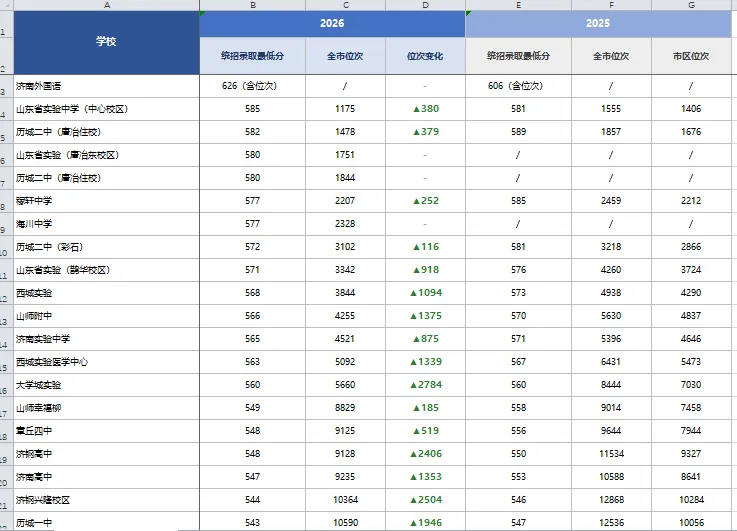737x531 pixels.
Task: Select the 济钢兴隆校区 school cell
Action: (x=107, y=500)
